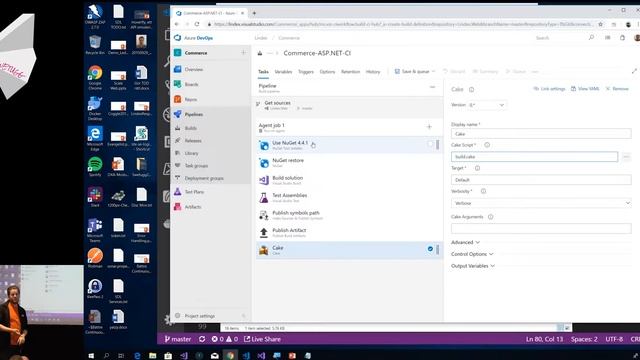The width and height of the screenshot is (640, 360).
Task: Open the Overview section in Azure DevOps sidebar
Action: point(193,69)
